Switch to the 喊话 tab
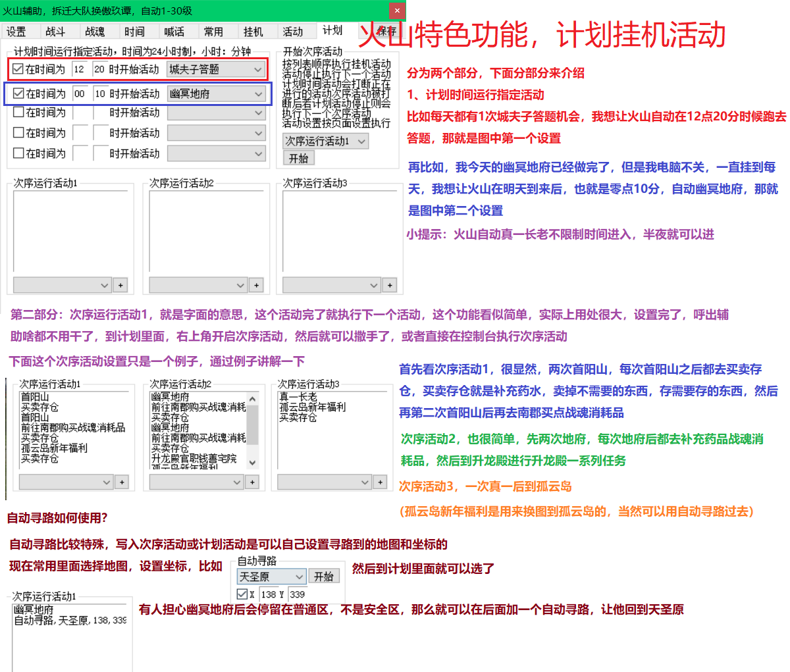Image resolution: width=790 pixels, height=672 pixels. 174,32
